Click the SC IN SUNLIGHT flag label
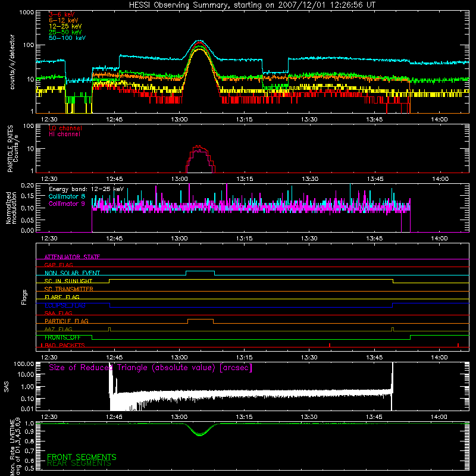The width and height of the screenshot is (476, 476). point(68,281)
